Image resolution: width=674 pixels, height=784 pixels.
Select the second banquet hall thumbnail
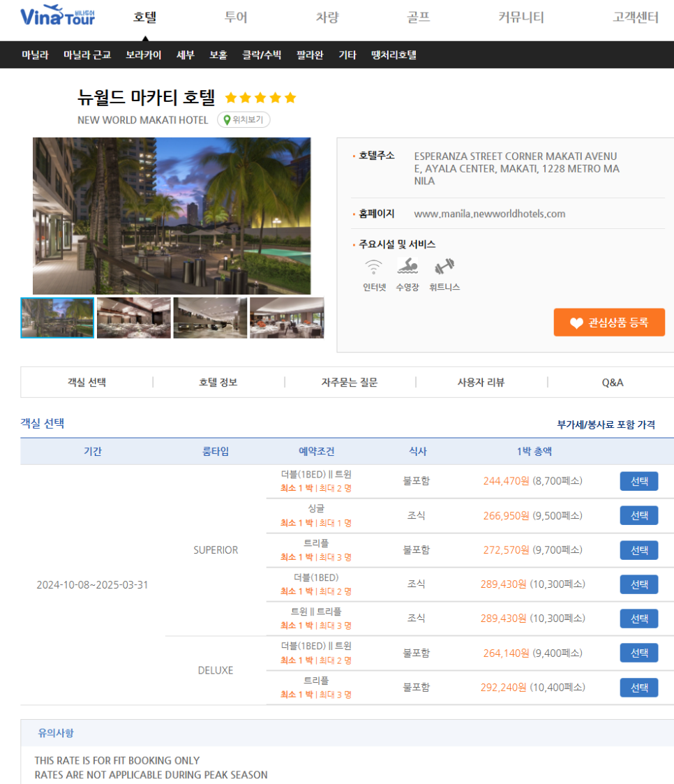(x=134, y=318)
